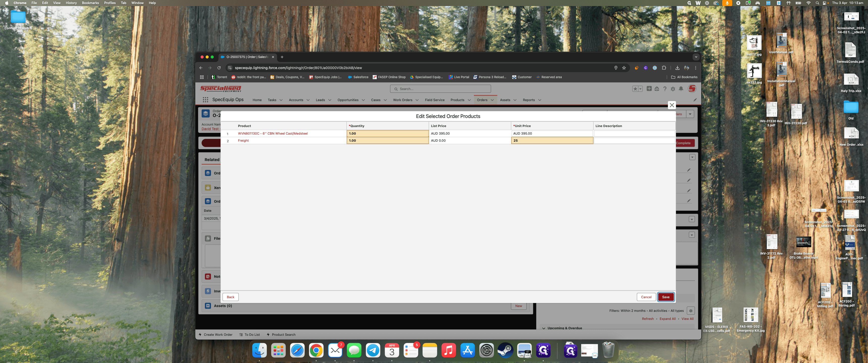Open the Bookmarks menu in the menu bar
The width and height of the screenshot is (868, 363).
pos(90,3)
